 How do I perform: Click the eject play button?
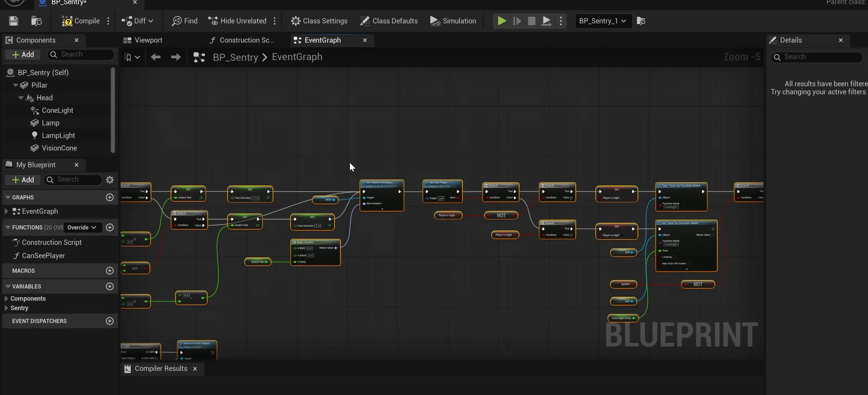546,21
